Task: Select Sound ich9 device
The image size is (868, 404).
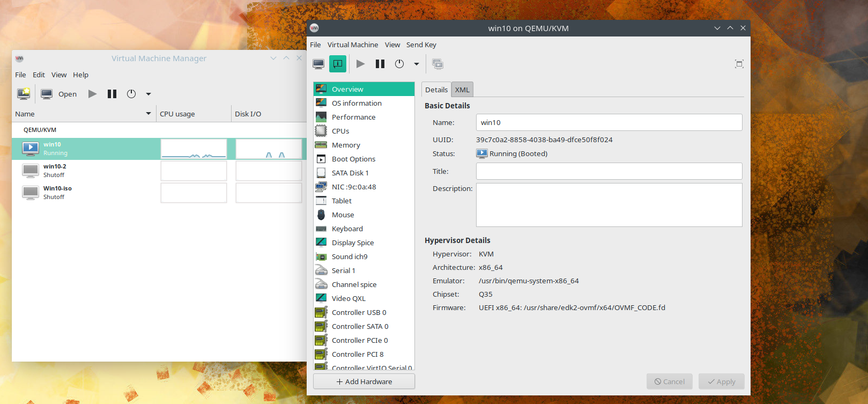Action: (364, 256)
